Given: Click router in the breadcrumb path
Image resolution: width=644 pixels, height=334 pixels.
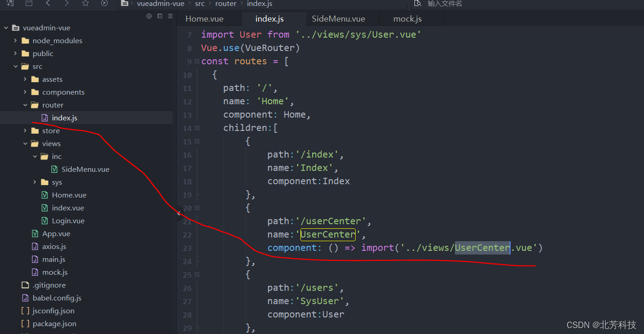Looking at the screenshot, I should pos(226,4).
